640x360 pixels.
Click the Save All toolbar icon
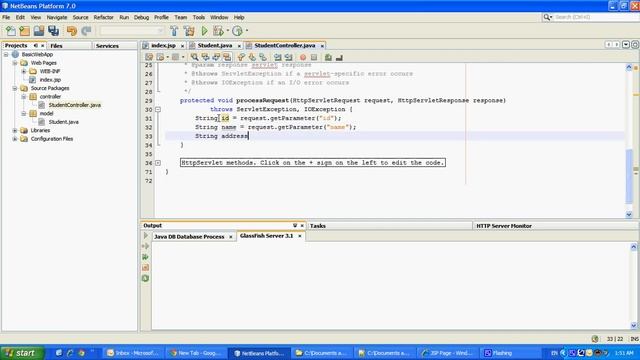(53, 31)
